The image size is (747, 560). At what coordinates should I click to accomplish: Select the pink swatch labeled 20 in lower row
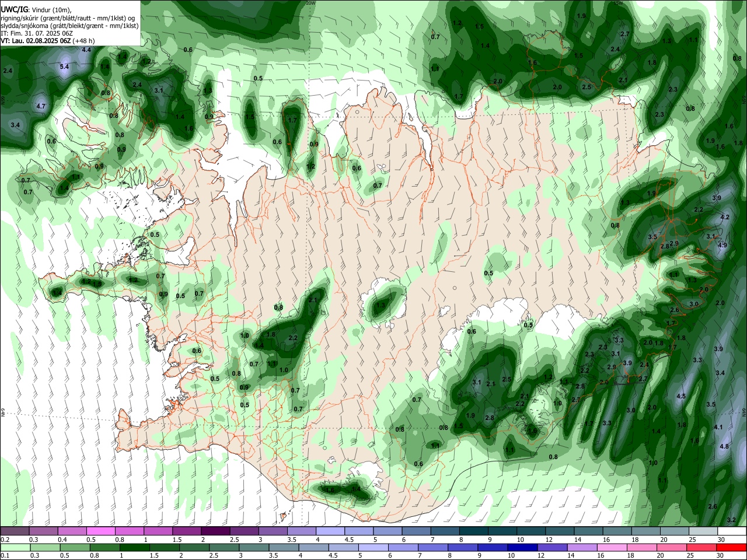coord(672,548)
